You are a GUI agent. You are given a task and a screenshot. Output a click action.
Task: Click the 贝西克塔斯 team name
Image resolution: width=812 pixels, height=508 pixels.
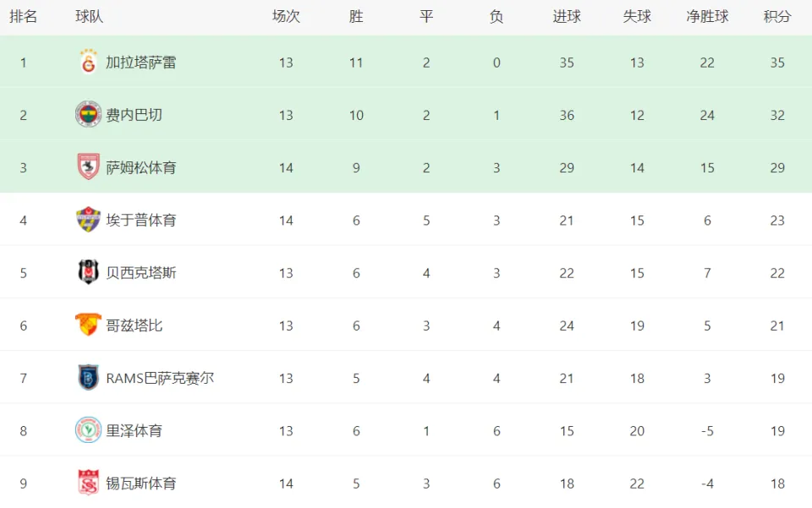pos(141,273)
